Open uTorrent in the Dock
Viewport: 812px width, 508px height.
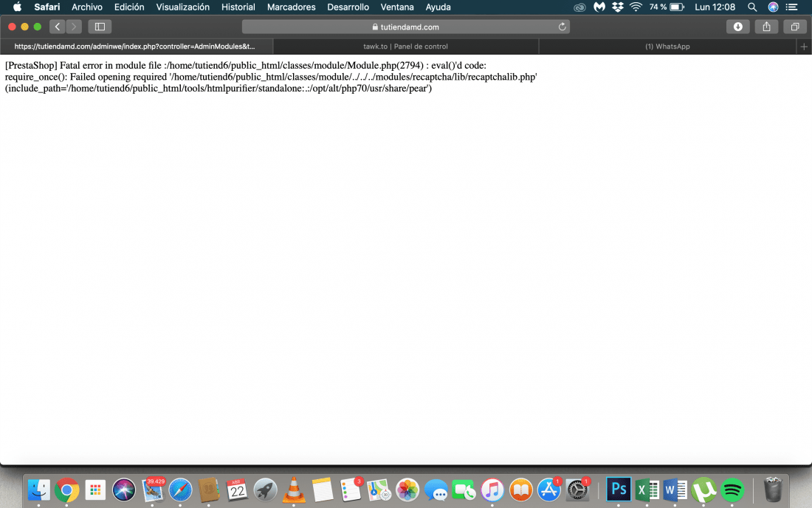(703, 490)
